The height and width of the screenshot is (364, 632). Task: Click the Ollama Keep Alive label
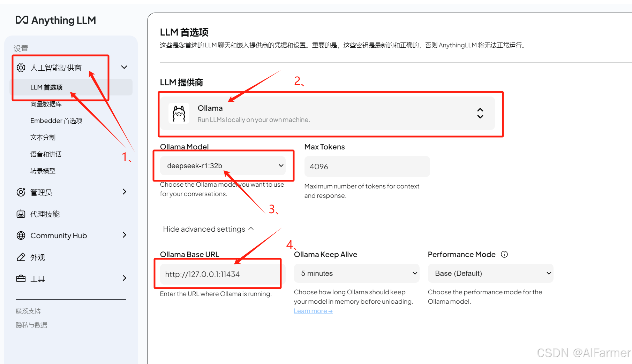pyautogui.click(x=325, y=254)
